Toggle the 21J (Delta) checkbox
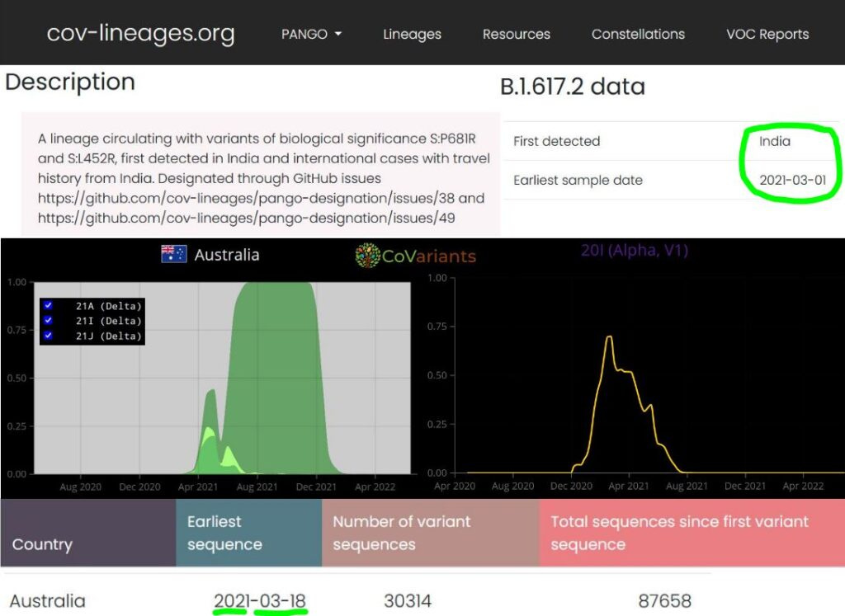845x616 pixels. tap(49, 336)
